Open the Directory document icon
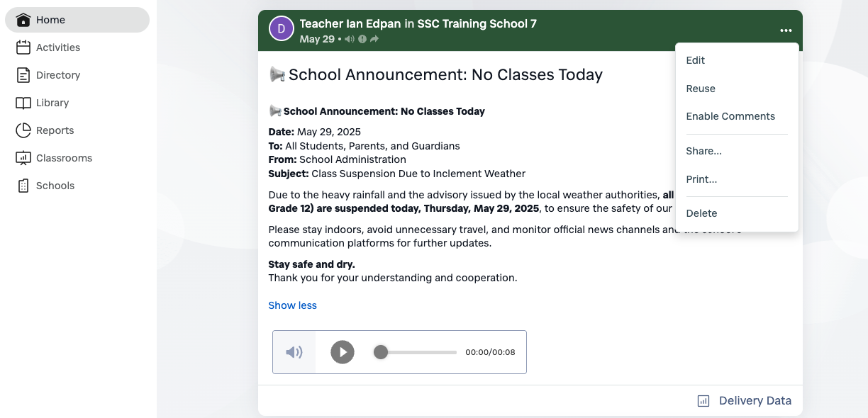 (23, 75)
